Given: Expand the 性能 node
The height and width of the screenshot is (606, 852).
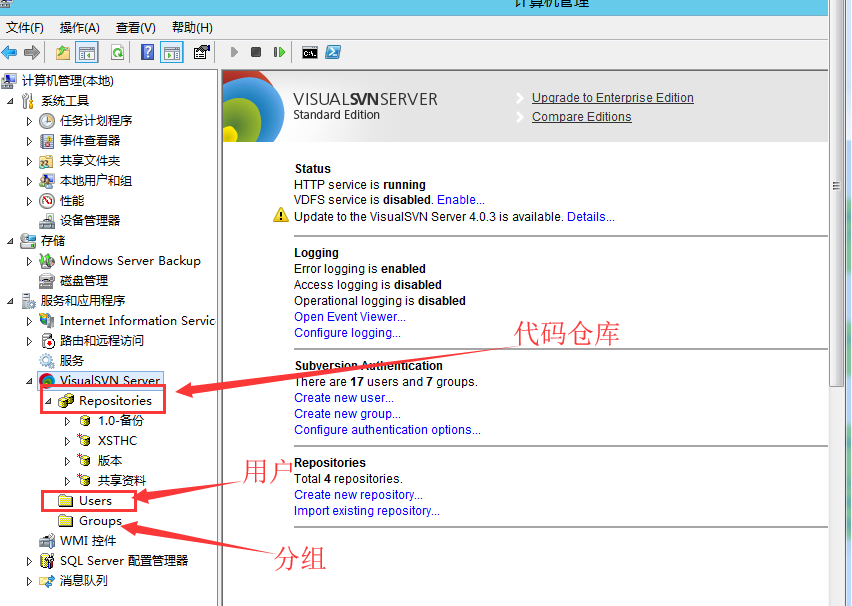Looking at the screenshot, I should [29, 201].
